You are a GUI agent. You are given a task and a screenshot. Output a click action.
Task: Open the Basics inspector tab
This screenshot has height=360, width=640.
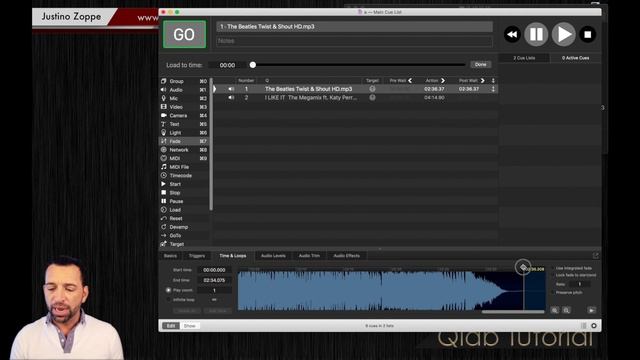170,256
